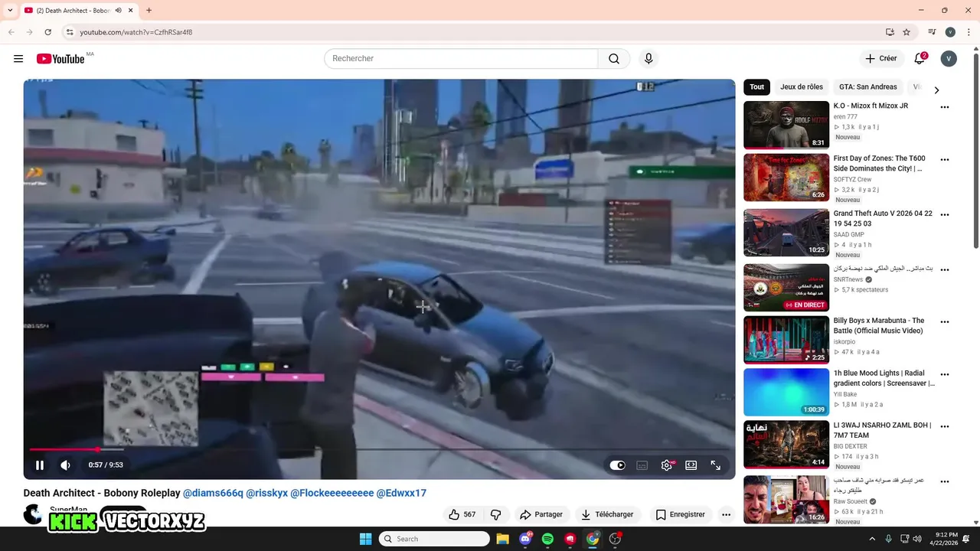The height and width of the screenshot is (551, 980).
Task: Click the Télécharger download button
Action: (607, 514)
